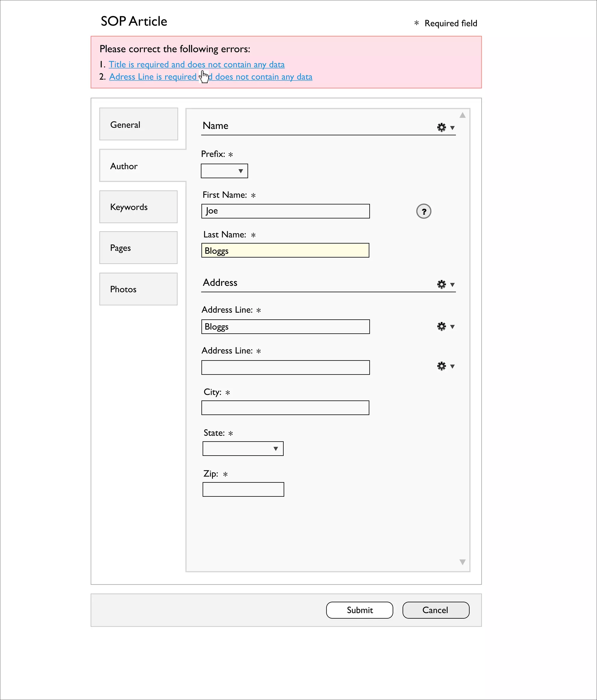Expand the State dropdown
Screen dimensions: 597x700
pyautogui.click(x=243, y=449)
